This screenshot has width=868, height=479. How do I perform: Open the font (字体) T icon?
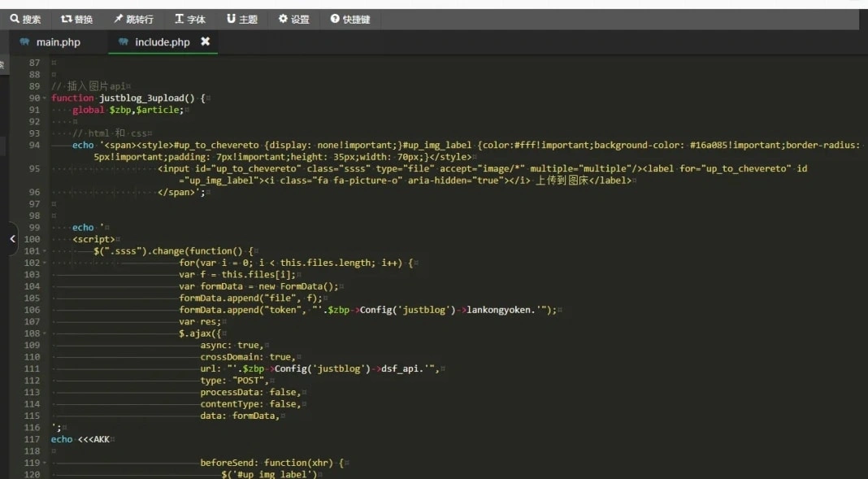coord(180,19)
